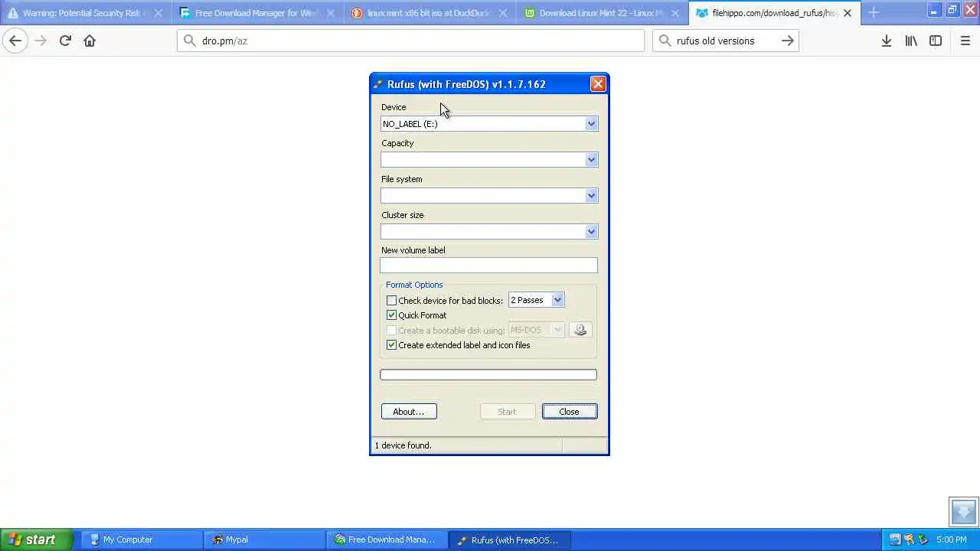Viewport: 980px width, 551px height.
Task: Click the Start button in Rufus
Action: [507, 412]
